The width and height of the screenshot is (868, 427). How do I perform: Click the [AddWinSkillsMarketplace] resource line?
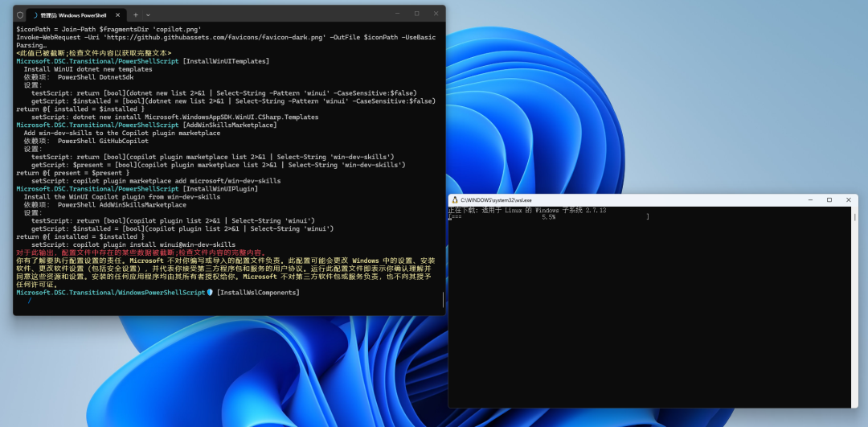(147, 125)
